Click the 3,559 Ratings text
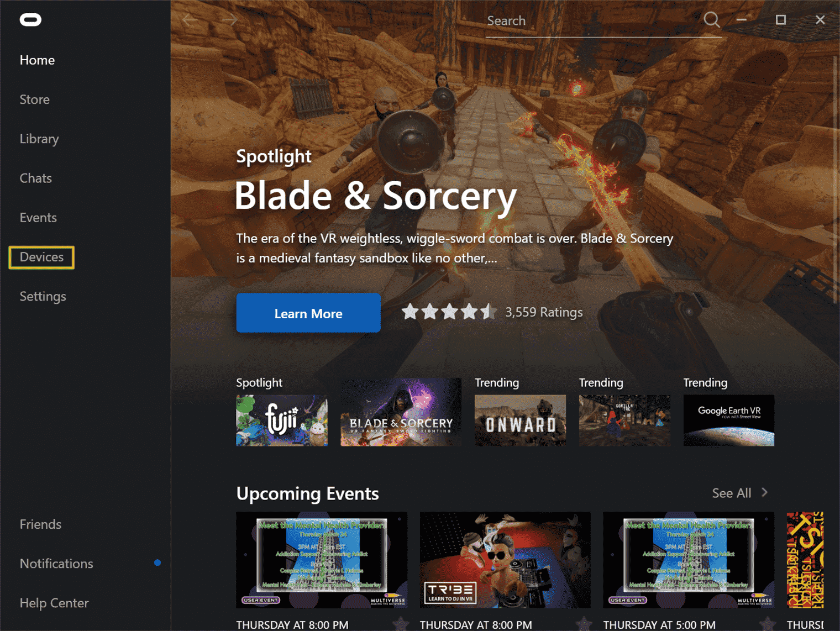 544,312
